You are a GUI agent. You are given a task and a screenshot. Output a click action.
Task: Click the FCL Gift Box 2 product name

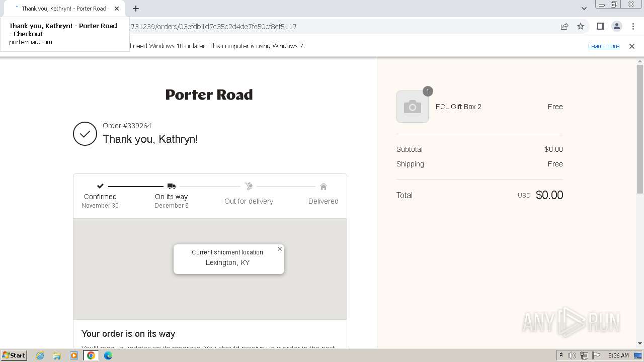click(x=458, y=107)
